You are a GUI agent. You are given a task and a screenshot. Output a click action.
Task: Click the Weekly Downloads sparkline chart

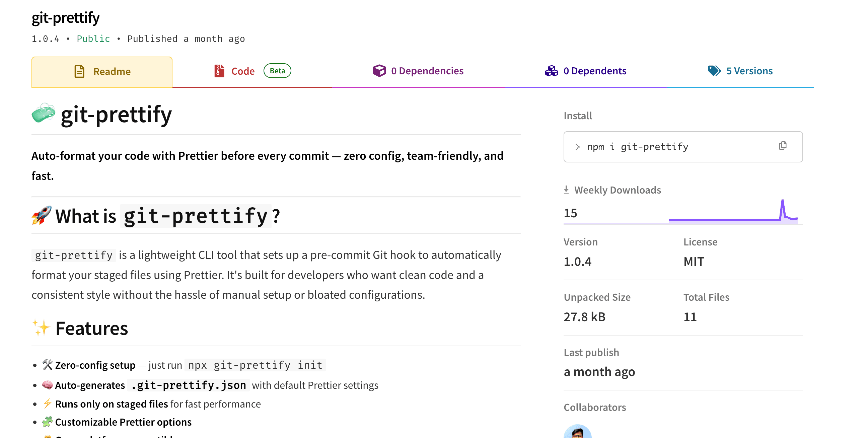pyautogui.click(x=733, y=211)
